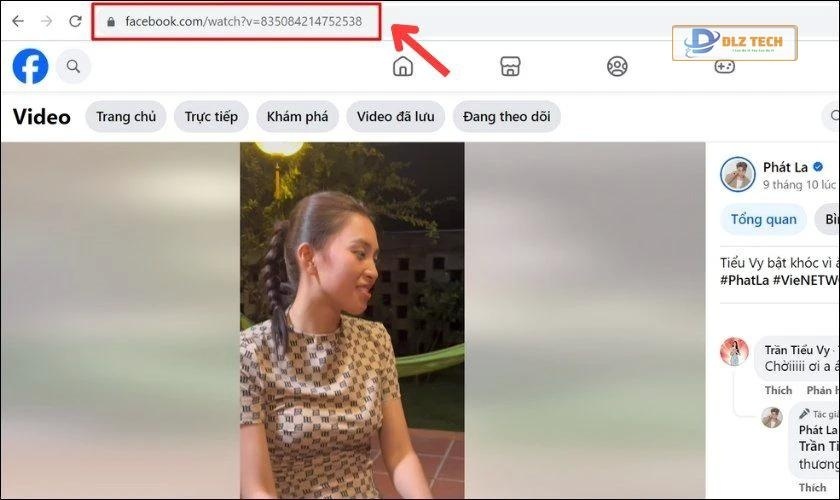
Task: Open Facebook search magnifier button
Action: (73, 66)
